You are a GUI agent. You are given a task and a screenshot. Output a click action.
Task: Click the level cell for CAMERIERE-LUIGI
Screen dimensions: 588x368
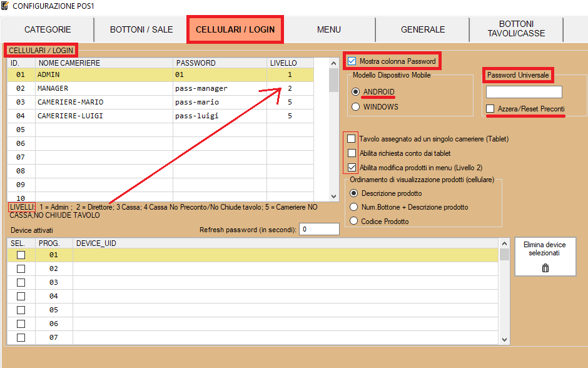pos(290,116)
